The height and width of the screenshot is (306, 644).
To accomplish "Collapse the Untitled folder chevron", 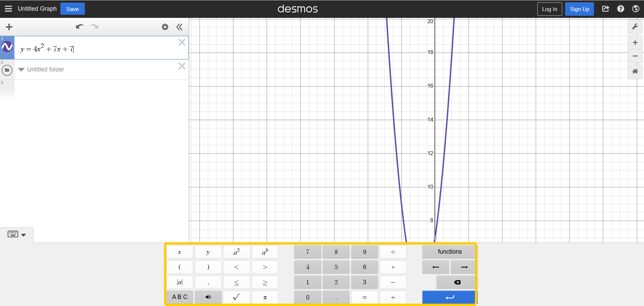I will pos(21,69).
